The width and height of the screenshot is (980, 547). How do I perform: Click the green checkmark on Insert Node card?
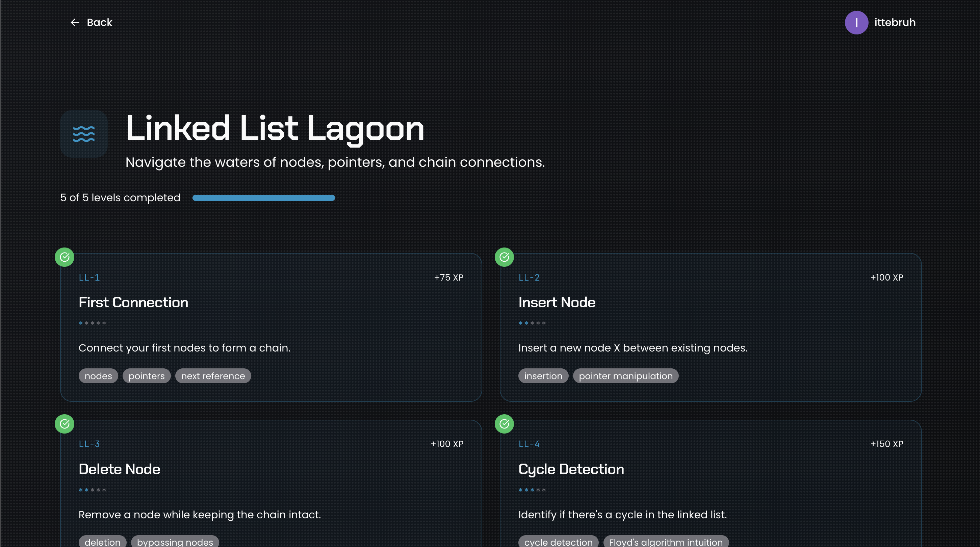click(505, 257)
